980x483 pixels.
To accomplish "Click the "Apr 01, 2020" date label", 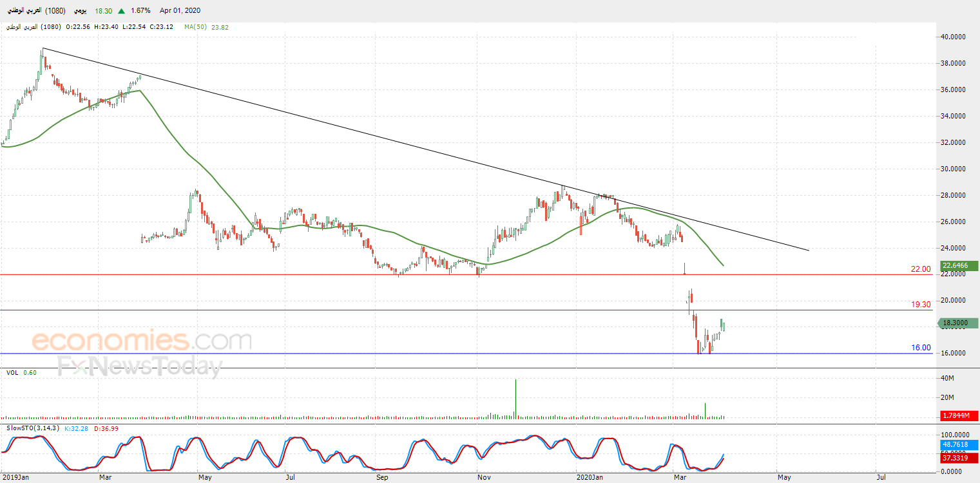I will (180, 11).
